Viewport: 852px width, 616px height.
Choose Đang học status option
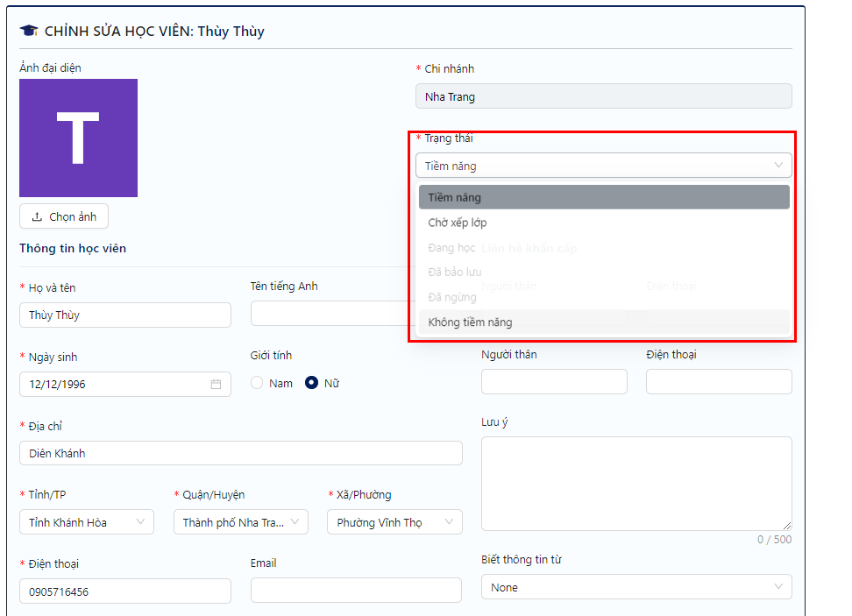click(604, 247)
